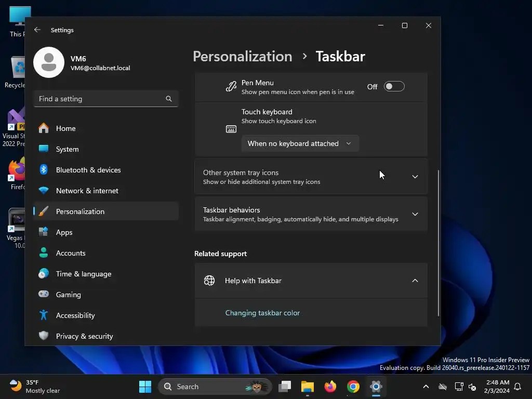The height and width of the screenshot is (399, 532).
Task: Click the cloud sync icon in system tray
Action: [x=443, y=387]
